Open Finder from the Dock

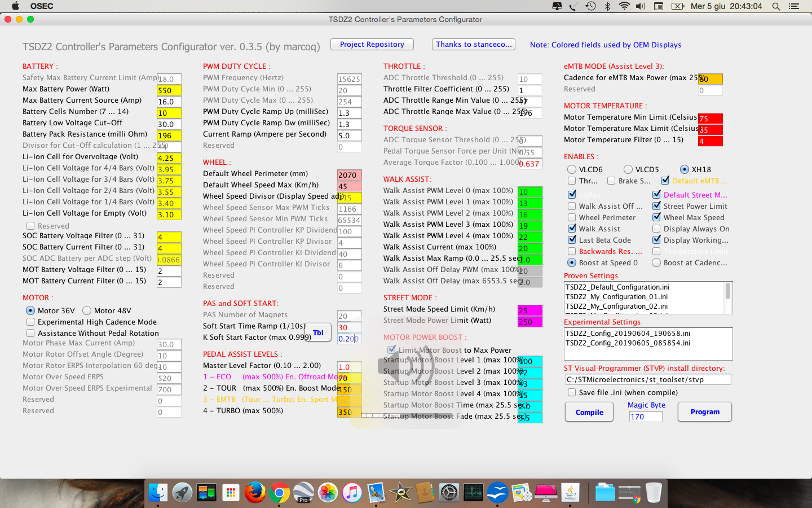pos(158,493)
